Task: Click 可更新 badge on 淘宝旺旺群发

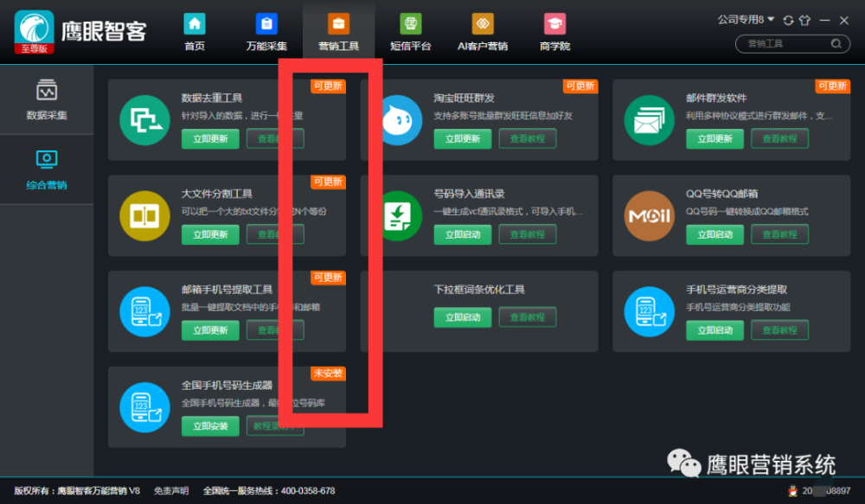Action: [x=580, y=86]
